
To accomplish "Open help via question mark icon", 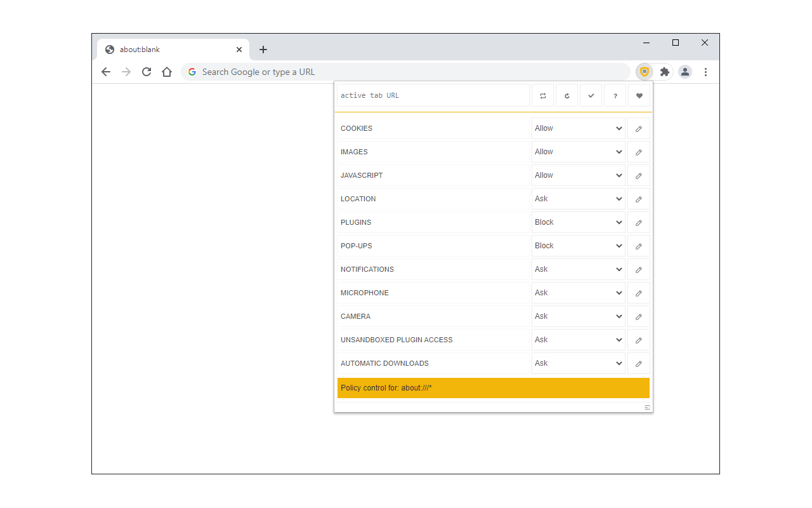I will [x=615, y=96].
